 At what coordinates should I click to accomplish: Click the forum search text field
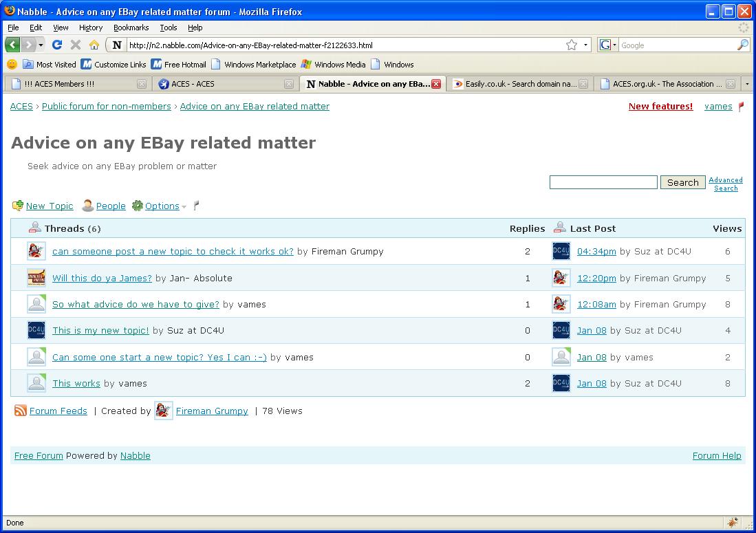603,182
